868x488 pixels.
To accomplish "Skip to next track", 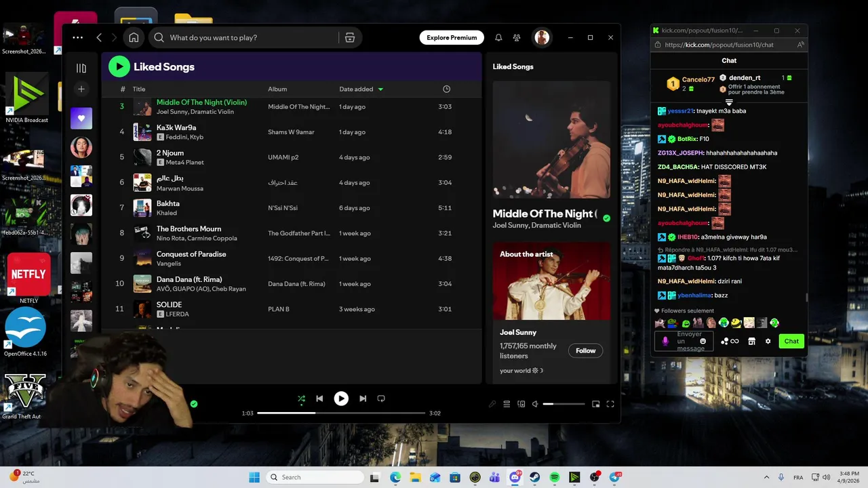I will pyautogui.click(x=363, y=399).
